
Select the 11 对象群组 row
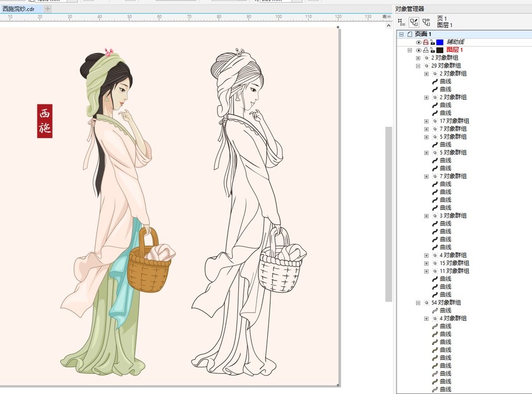(x=455, y=271)
